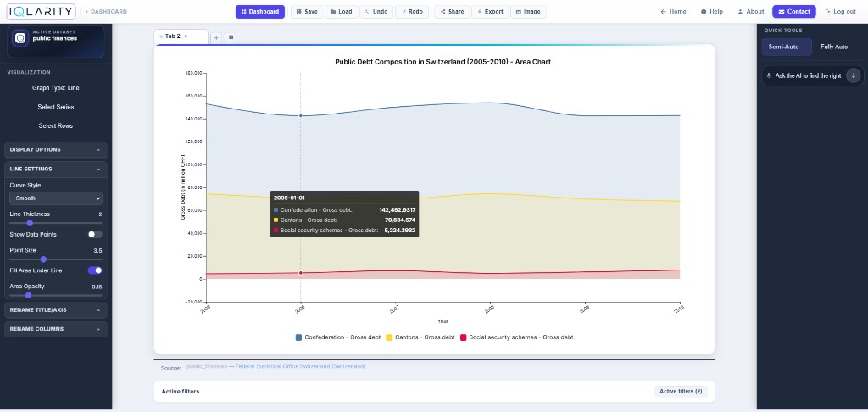Redo the last undone action

tap(412, 12)
